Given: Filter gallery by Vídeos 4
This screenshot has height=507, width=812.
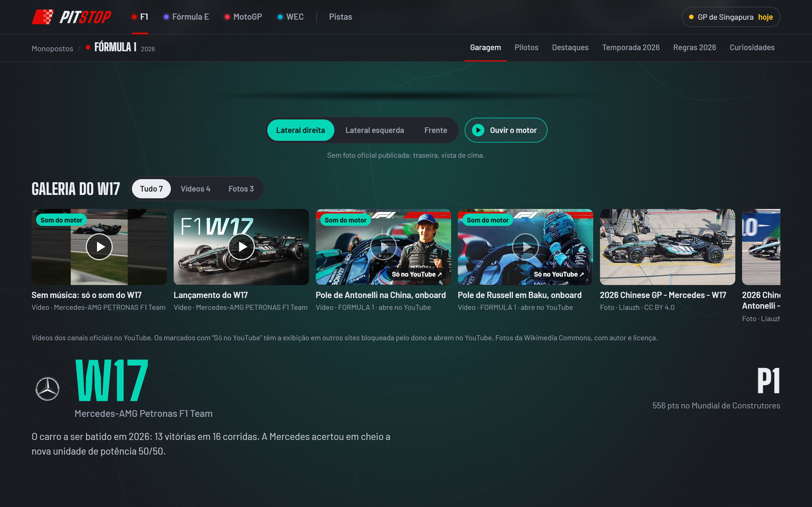Looking at the screenshot, I should pyautogui.click(x=195, y=189).
